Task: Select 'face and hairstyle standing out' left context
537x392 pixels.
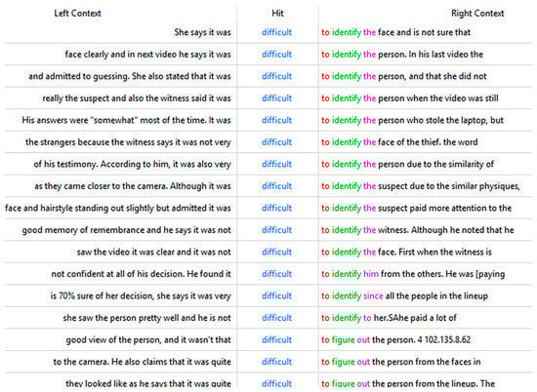Action: pyautogui.click(x=118, y=208)
